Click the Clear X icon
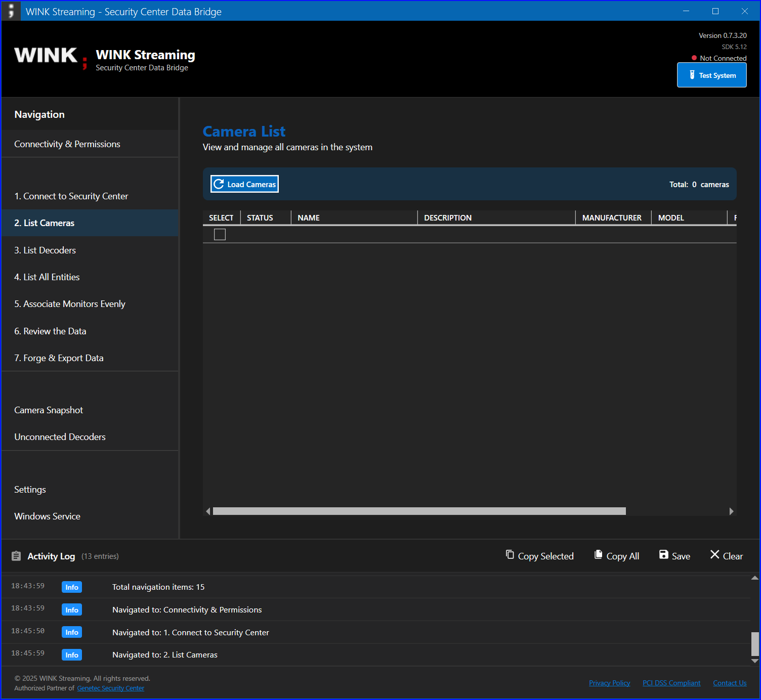 coord(715,555)
